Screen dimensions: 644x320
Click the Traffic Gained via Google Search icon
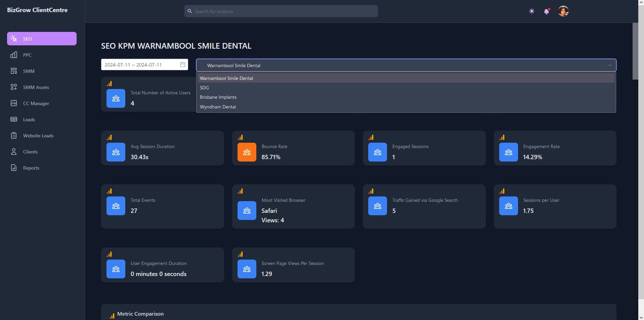click(378, 206)
